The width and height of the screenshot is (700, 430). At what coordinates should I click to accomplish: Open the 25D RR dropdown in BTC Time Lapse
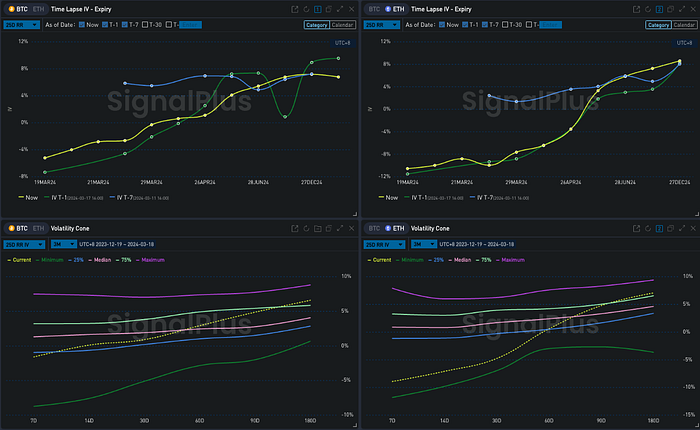pos(21,23)
